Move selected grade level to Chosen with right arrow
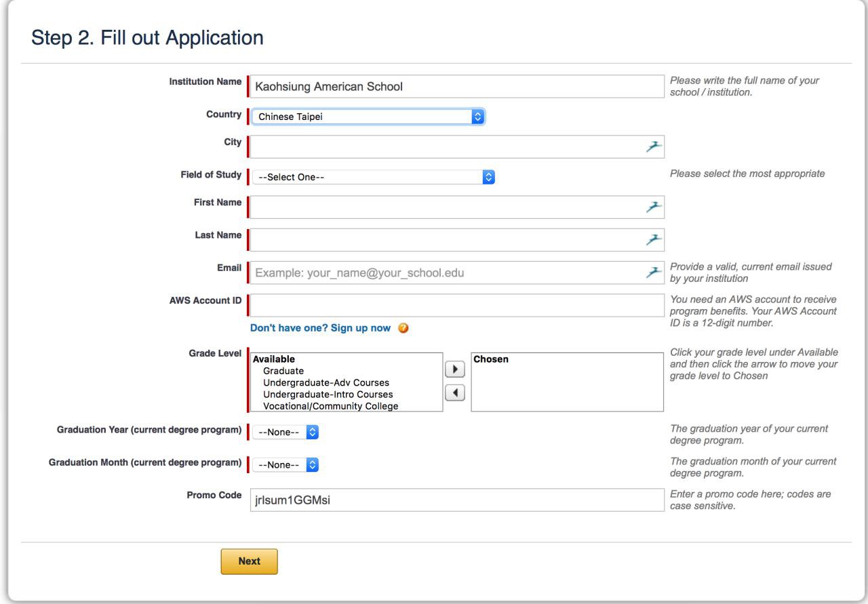This screenshot has width=868, height=604. coord(454,371)
